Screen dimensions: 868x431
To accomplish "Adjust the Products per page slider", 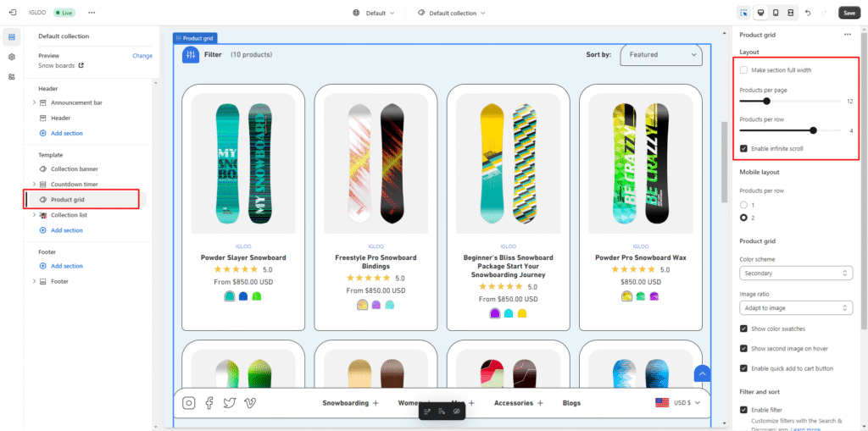I will tap(766, 102).
